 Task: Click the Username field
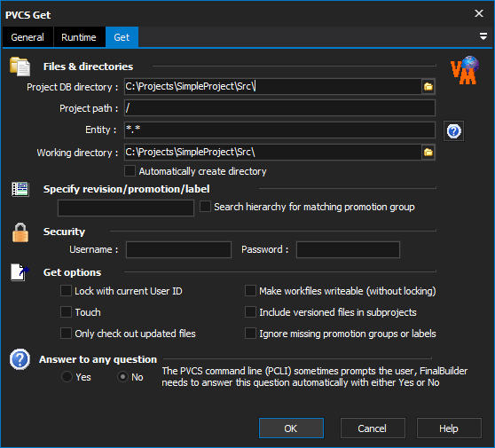(x=178, y=250)
